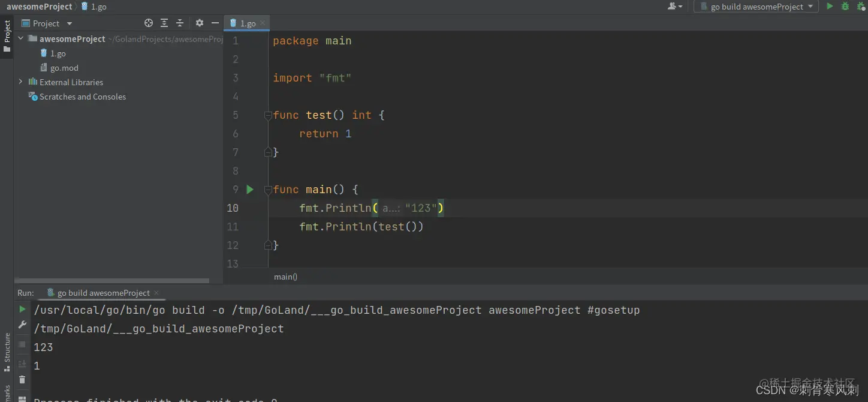Click scroll-to-end icon in Run panel
868x402 pixels.
[x=22, y=364]
